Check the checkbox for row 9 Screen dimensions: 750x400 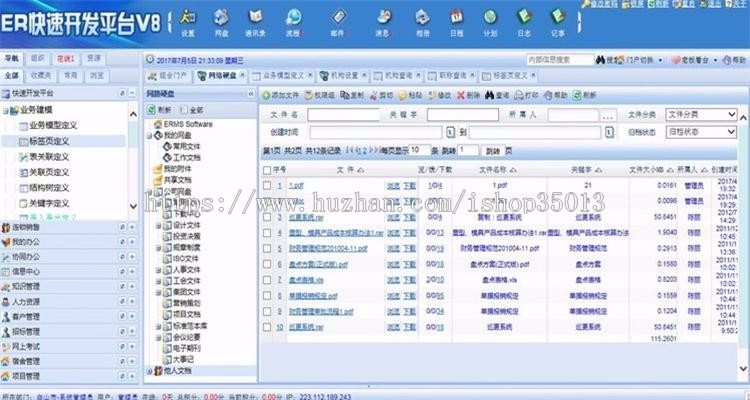click(x=267, y=311)
